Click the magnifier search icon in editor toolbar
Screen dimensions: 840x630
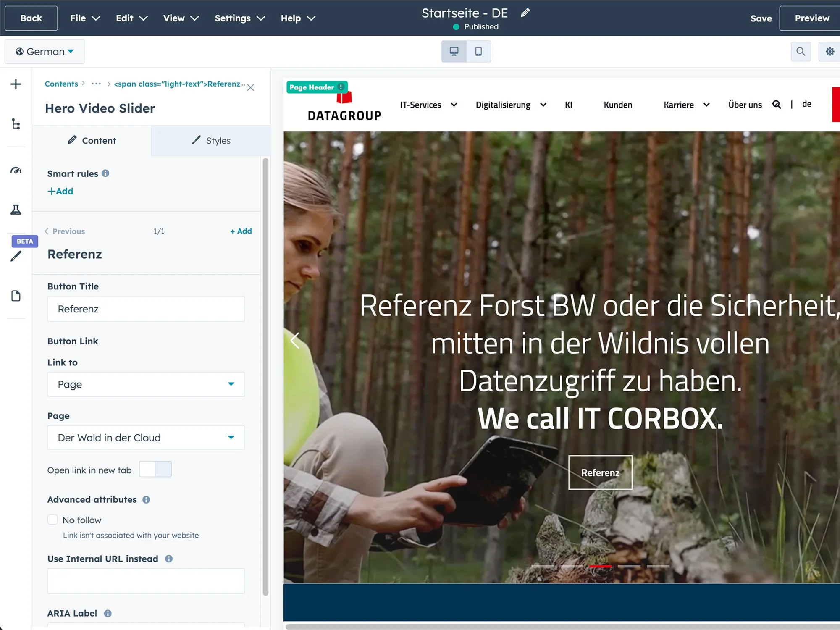[x=801, y=51]
